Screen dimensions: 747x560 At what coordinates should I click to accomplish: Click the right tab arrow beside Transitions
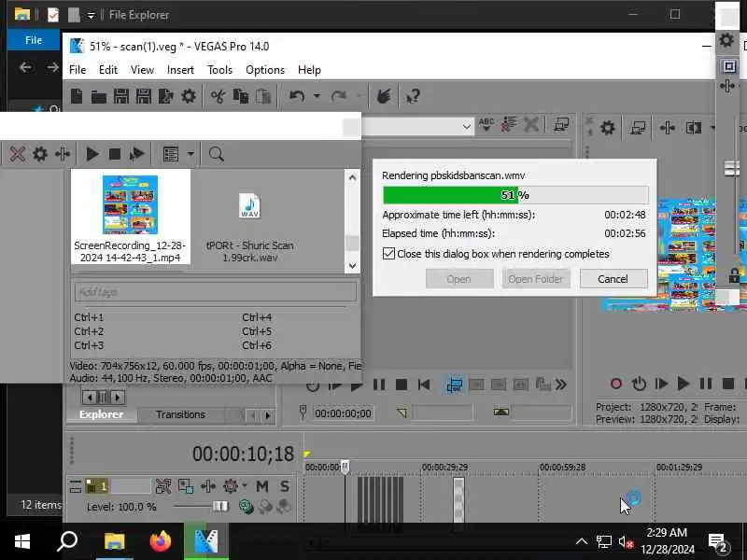(268, 415)
